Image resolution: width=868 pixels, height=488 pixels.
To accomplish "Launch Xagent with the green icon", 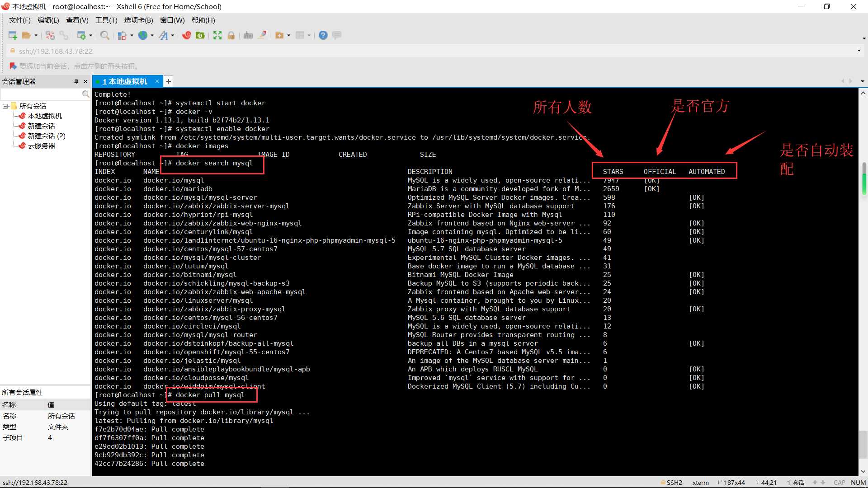I will tap(200, 35).
